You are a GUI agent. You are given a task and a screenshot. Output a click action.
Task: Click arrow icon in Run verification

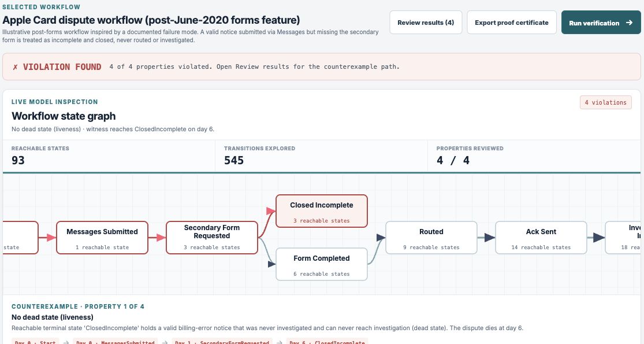[629, 23]
